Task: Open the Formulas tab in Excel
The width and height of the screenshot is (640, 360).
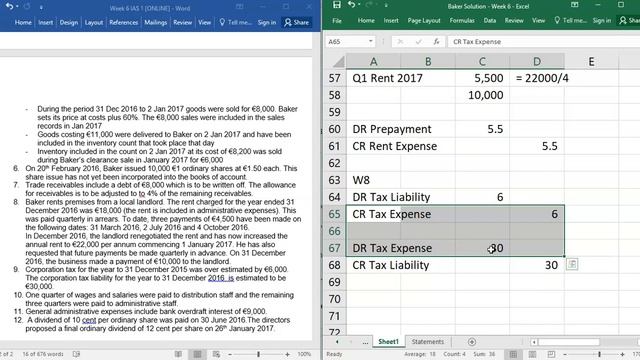Action: (462, 20)
